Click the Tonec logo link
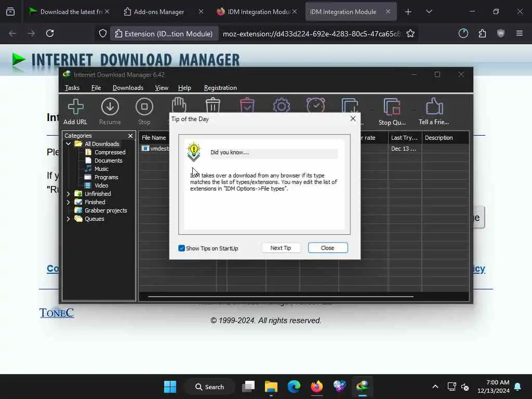Screen dimensions: 532x399 (56, 312)
